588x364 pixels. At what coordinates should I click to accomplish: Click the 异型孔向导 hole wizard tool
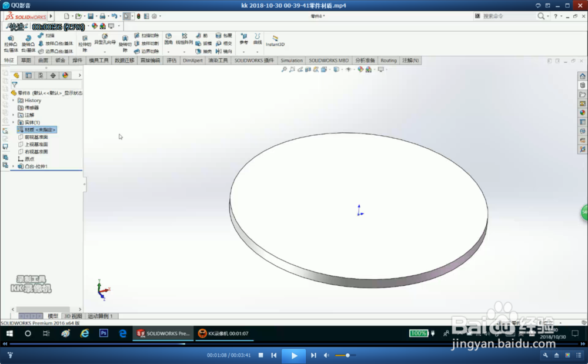105,39
